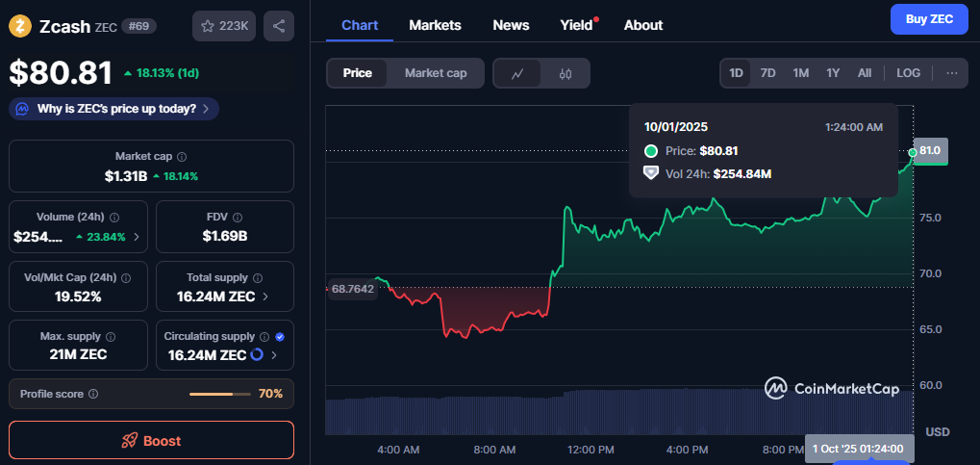Select the Price chart toggle
The height and width of the screenshot is (465, 980).
[x=357, y=73]
